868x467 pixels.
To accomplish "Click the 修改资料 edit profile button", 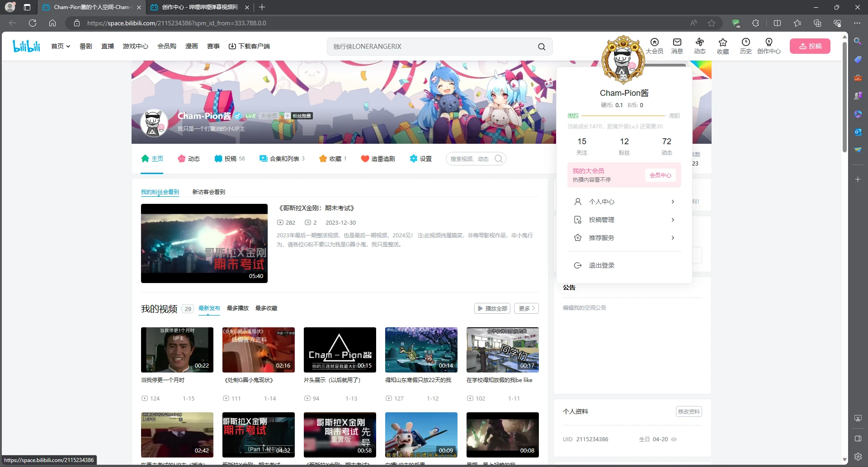I will click(x=688, y=411).
